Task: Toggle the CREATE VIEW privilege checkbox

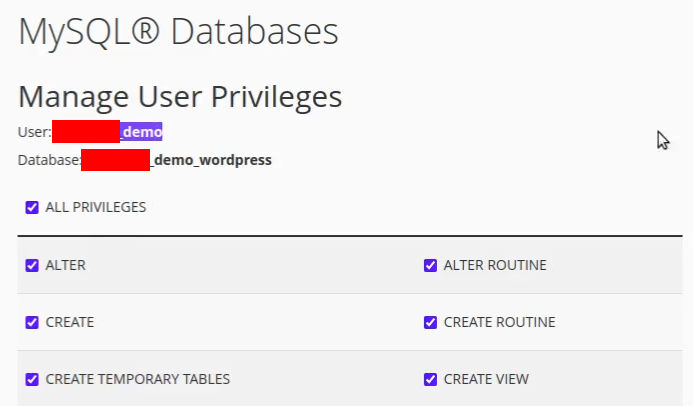Action: click(430, 379)
